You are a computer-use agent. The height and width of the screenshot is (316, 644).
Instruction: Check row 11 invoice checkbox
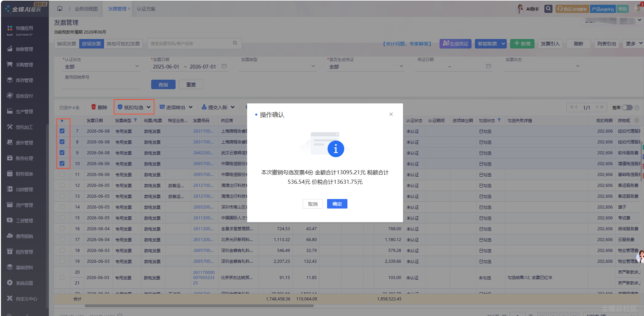pyautogui.click(x=62, y=174)
